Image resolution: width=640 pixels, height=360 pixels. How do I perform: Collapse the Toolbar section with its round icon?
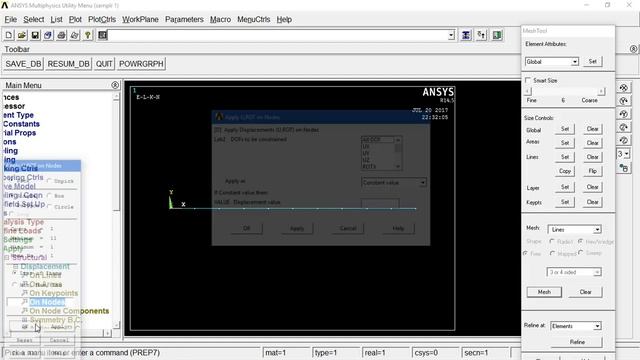633,49
